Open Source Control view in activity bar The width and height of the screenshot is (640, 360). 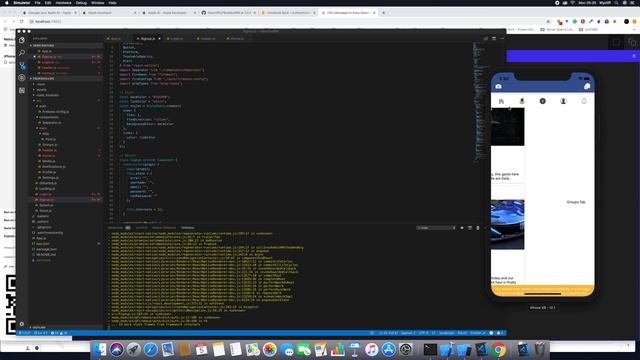(x=22, y=65)
